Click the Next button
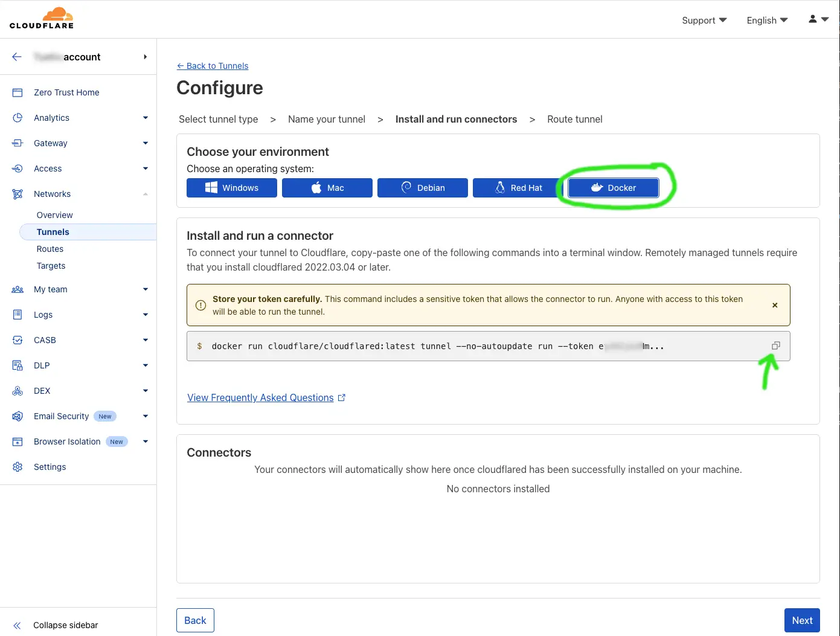 801,620
